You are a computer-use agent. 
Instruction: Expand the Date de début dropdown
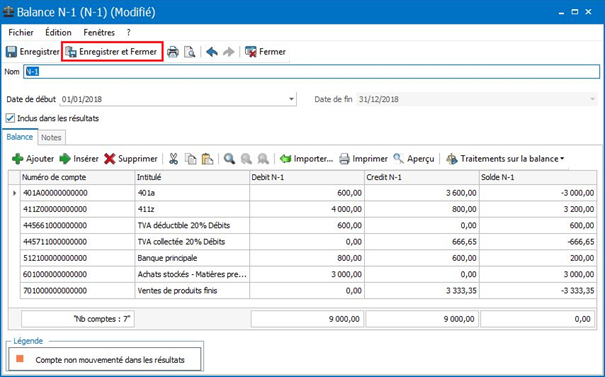click(x=292, y=99)
